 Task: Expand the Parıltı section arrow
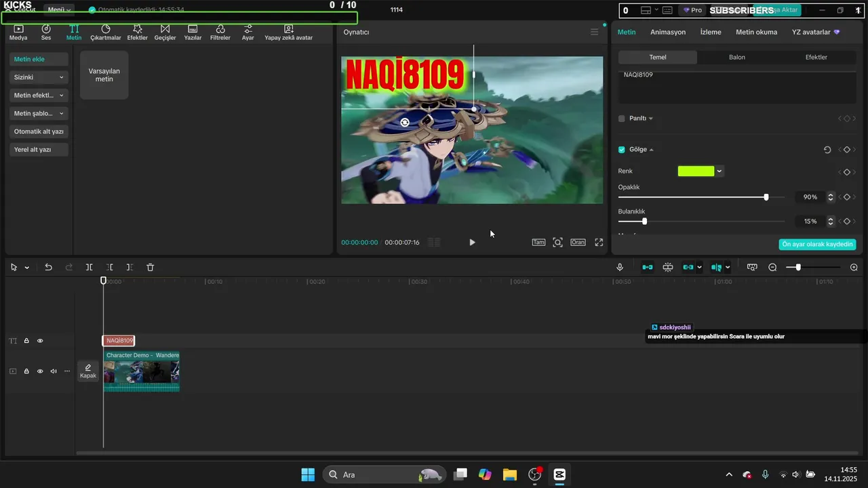pos(651,119)
